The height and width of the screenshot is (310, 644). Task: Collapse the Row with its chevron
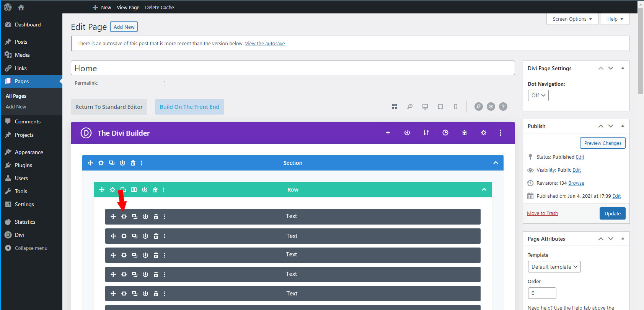click(x=484, y=190)
